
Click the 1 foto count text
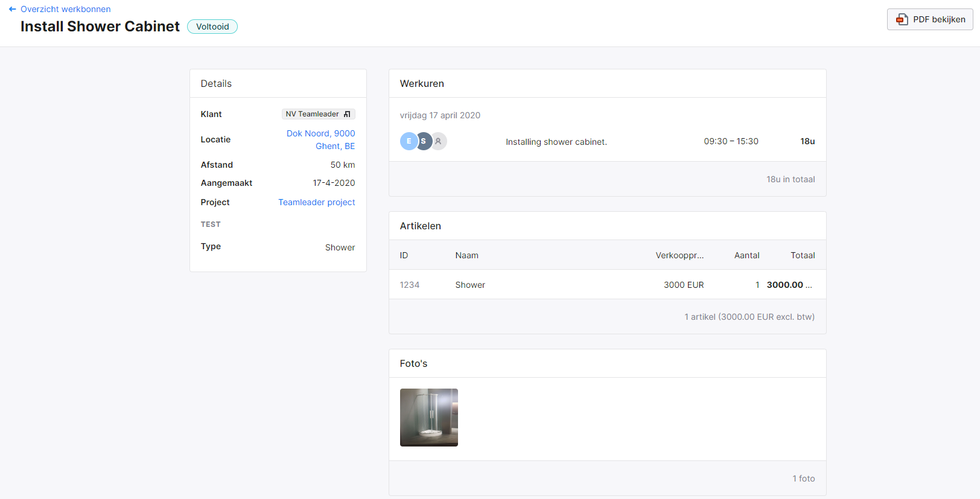coord(804,478)
